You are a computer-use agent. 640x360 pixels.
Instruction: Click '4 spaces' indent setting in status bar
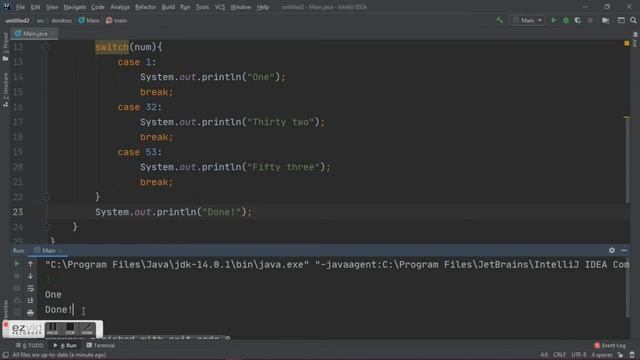pos(602,355)
